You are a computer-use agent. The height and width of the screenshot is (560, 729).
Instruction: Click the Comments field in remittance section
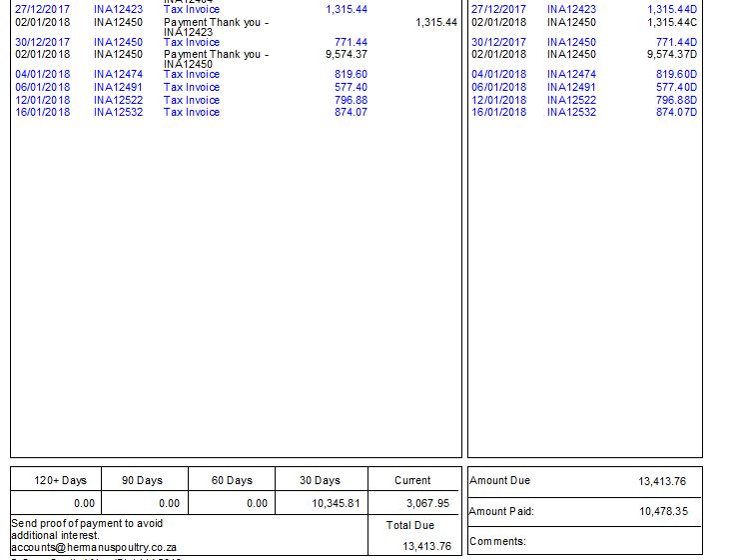[497, 541]
